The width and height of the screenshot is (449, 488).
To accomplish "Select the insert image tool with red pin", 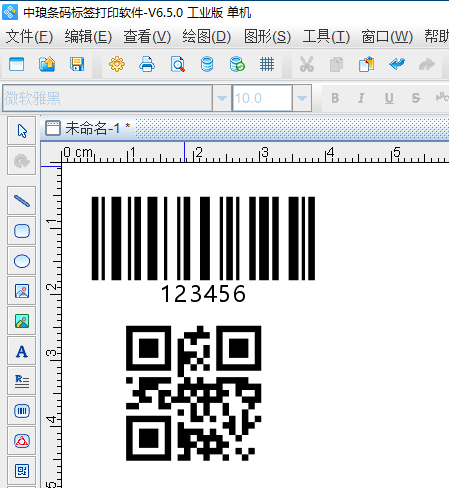I will click(x=22, y=291).
